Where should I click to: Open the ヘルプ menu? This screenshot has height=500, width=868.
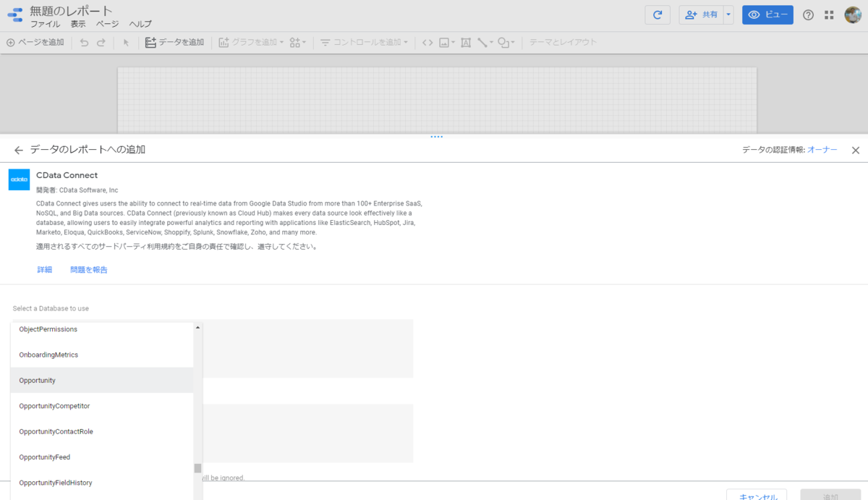pyautogui.click(x=140, y=24)
